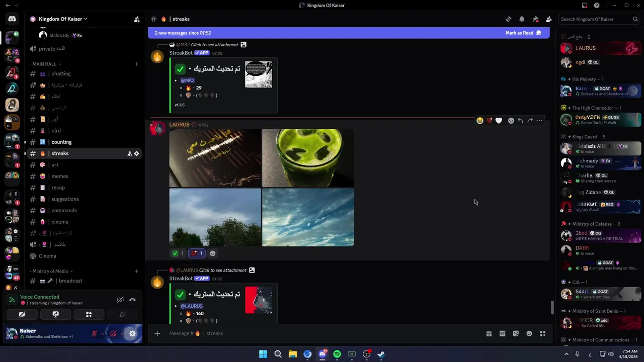The width and height of the screenshot is (644, 362).
Task: Click Mark as Read
Action: click(x=523, y=33)
